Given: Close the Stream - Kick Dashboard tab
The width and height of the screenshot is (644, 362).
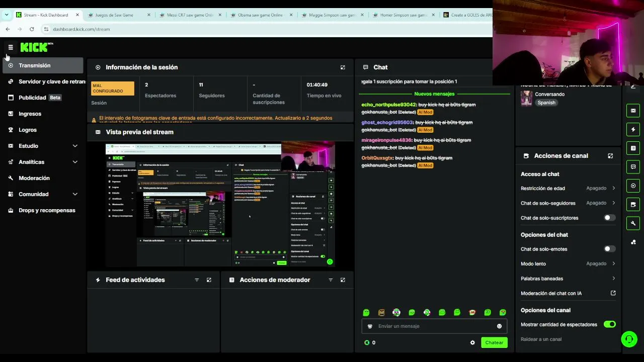Looking at the screenshot, I should pos(77,15).
